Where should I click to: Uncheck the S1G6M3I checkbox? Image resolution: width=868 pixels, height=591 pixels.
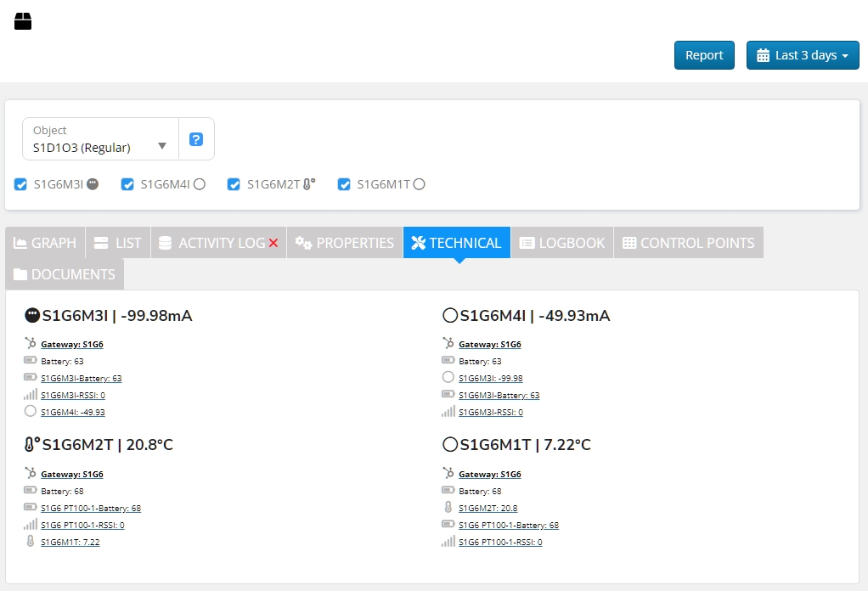tap(21, 184)
